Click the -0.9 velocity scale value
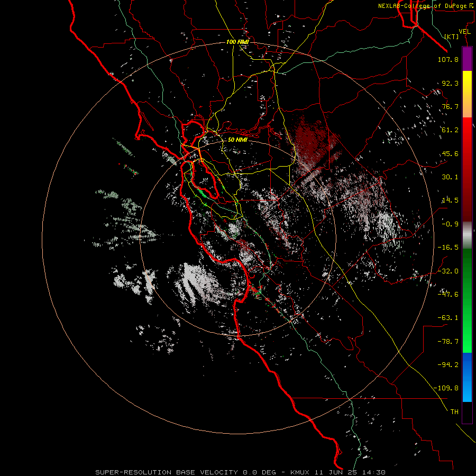The image size is (476, 476). point(450,224)
